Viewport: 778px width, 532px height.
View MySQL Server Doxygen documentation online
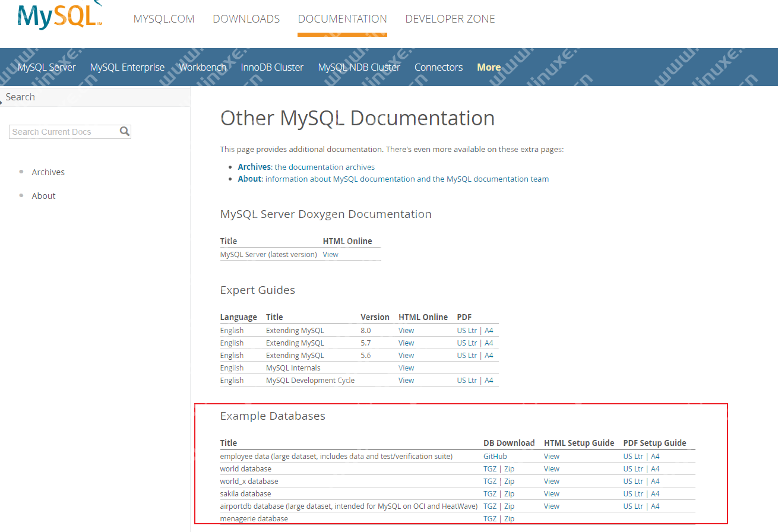pyautogui.click(x=330, y=254)
